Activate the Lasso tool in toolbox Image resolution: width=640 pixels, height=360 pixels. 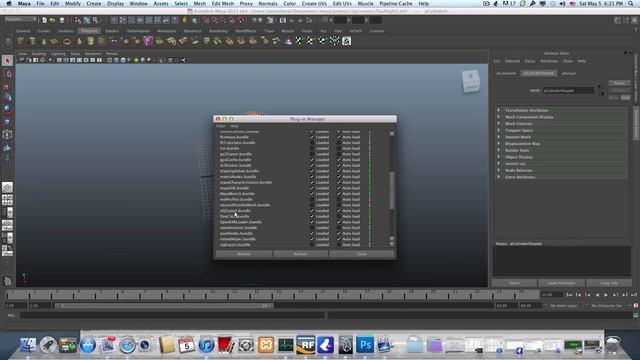[7, 74]
